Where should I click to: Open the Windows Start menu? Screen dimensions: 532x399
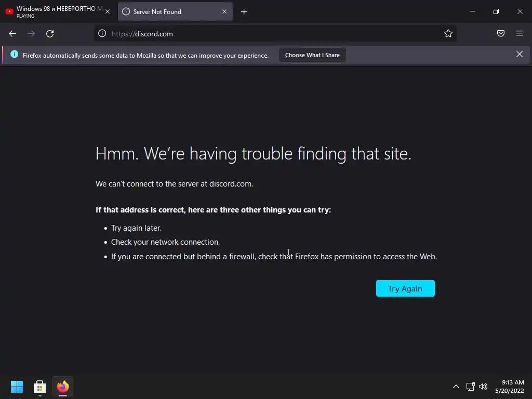[x=17, y=387]
